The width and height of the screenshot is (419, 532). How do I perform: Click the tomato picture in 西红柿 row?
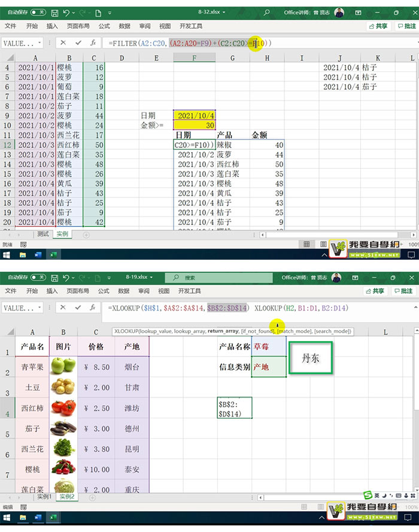pyautogui.click(x=64, y=408)
